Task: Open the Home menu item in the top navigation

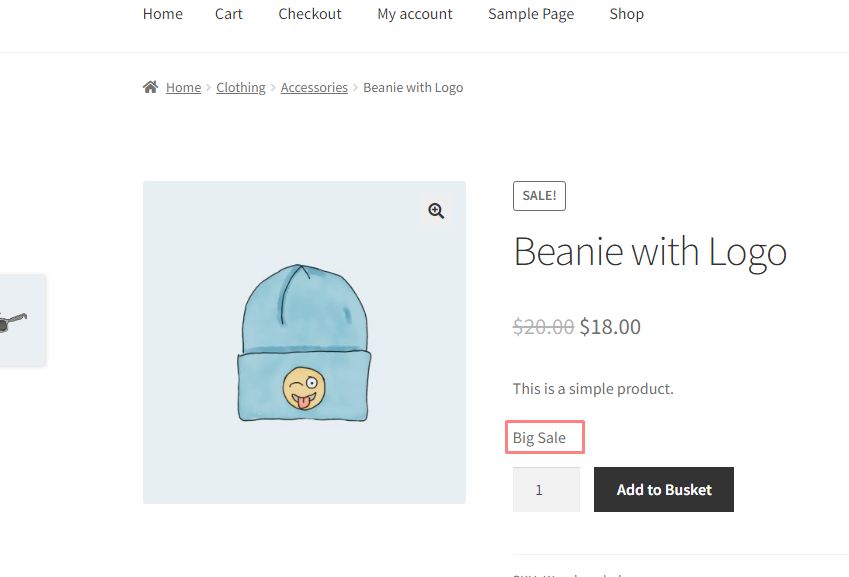Action: [163, 14]
